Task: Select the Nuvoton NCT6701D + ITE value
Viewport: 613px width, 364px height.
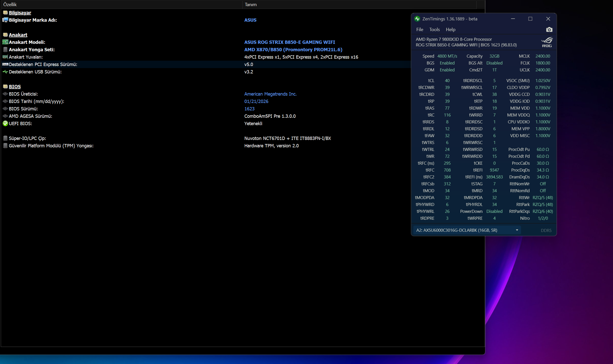Action: pos(287,138)
